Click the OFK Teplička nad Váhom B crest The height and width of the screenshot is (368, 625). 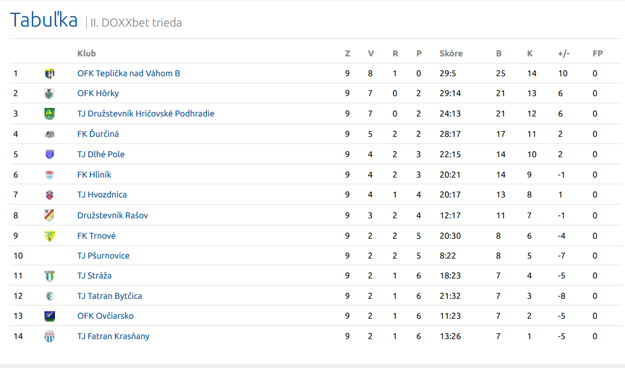point(49,73)
